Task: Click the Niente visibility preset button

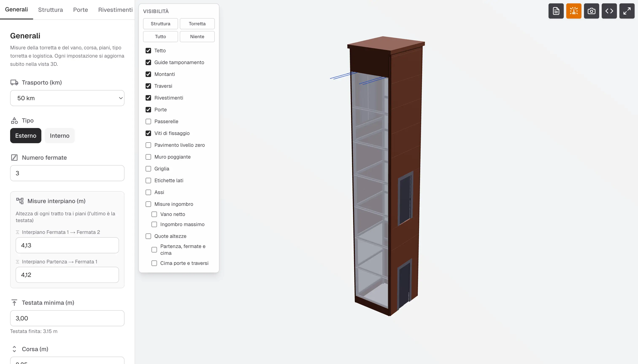Action: 197,36
